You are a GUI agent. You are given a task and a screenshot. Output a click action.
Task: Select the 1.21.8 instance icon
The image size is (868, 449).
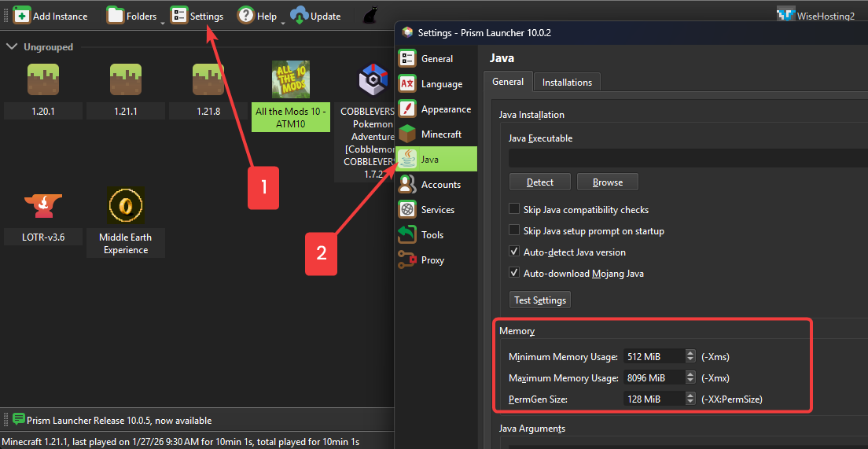coord(208,79)
